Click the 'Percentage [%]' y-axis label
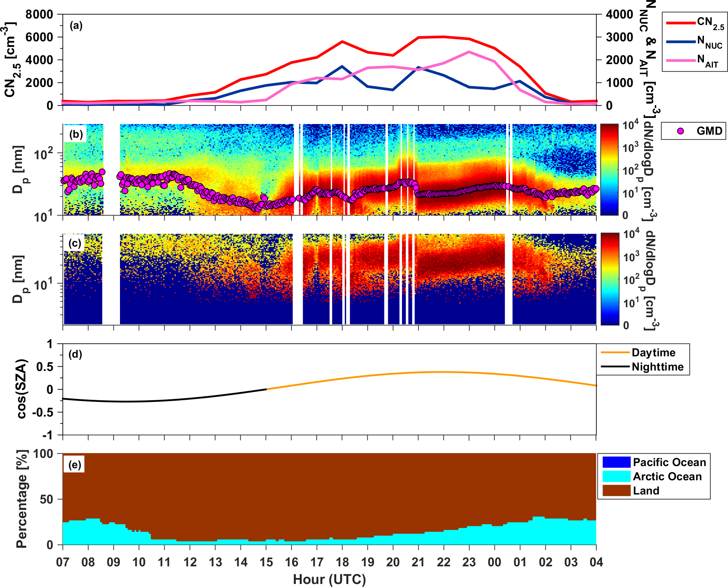The width and height of the screenshot is (728, 587). pos(22,499)
